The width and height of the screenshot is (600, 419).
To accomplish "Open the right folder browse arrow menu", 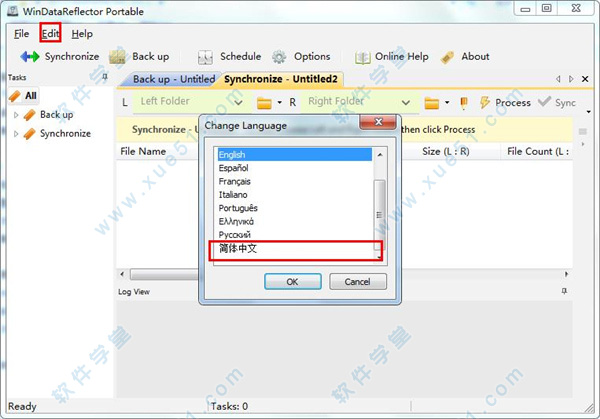I will tap(447, 103).
